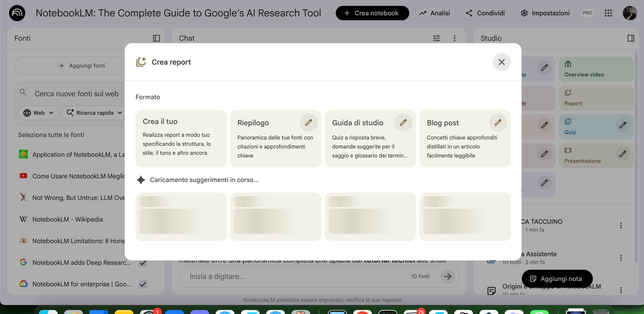Open Impostazioni settings menu

545,13
